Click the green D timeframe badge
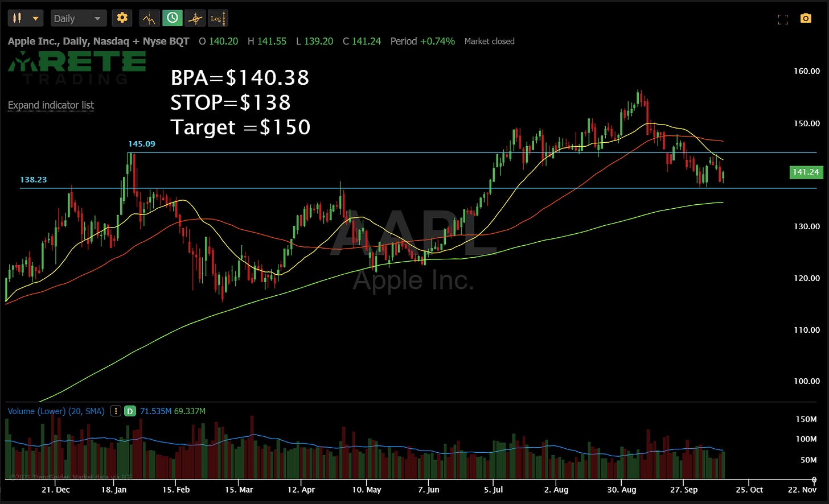Screen dimensions: 829x504 point(130,411)
